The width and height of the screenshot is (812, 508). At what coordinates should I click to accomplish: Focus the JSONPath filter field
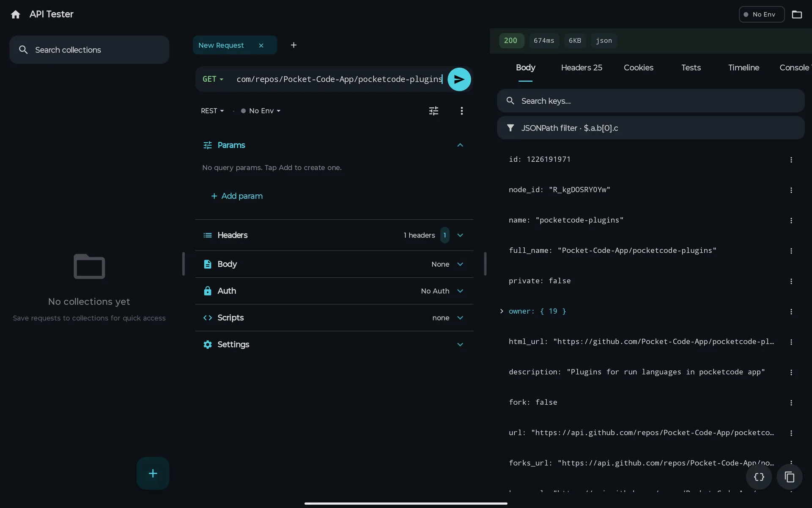(650, 128)
